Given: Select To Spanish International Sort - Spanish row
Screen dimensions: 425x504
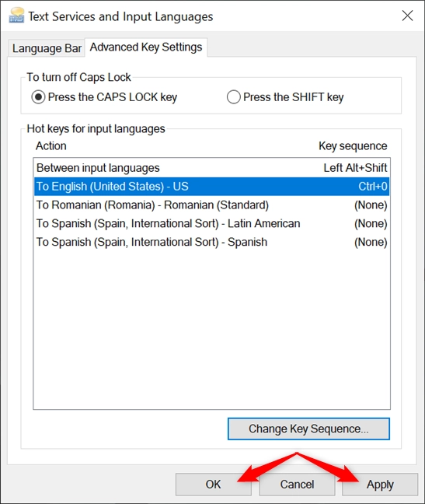Looking at the screenshot, I should coord(211,242).
